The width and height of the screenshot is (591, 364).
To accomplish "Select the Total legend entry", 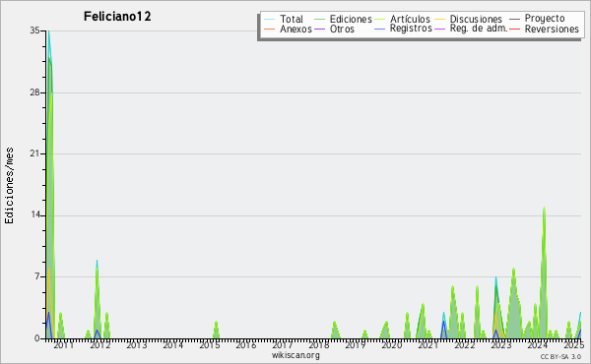I will click(x=291, y=19).
